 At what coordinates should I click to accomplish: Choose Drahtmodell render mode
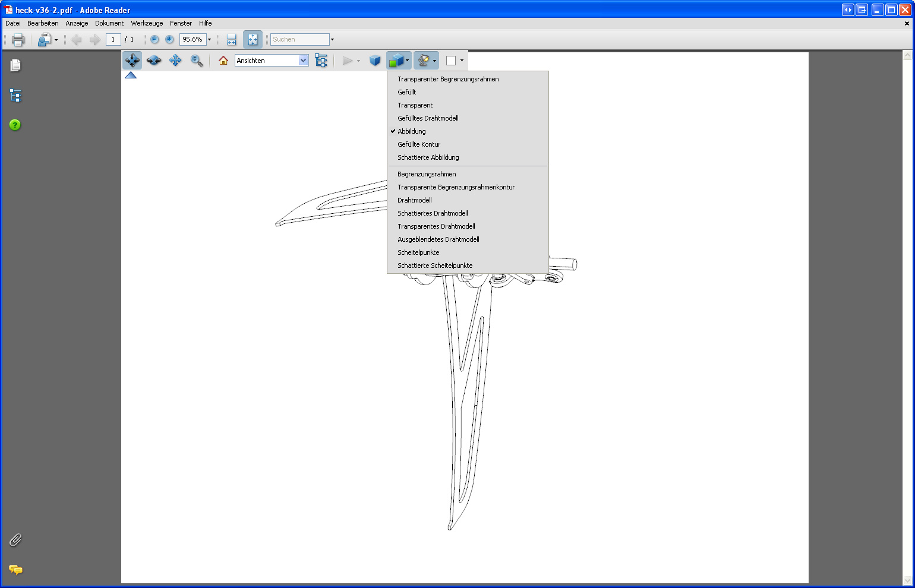click(468, 200)
